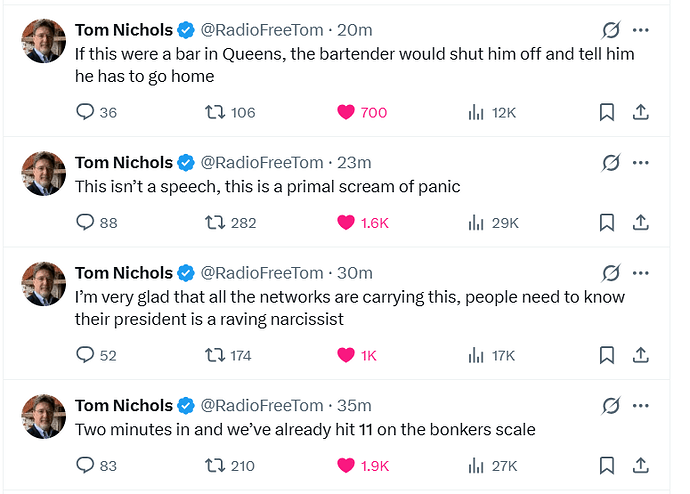Reply to the bonkers scale tweet
Image resolution: width=690 pixels, height=494 pixels.
(85, 465)
